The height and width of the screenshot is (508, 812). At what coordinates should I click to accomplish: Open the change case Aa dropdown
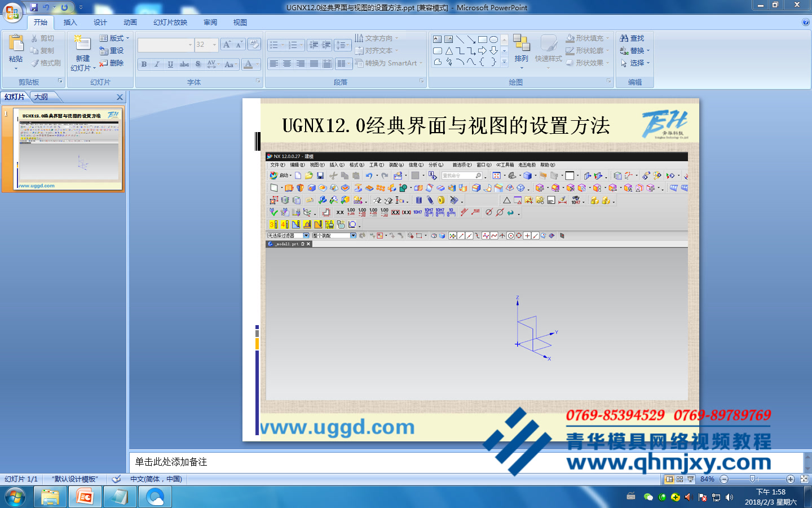click(x=231, y=64)
